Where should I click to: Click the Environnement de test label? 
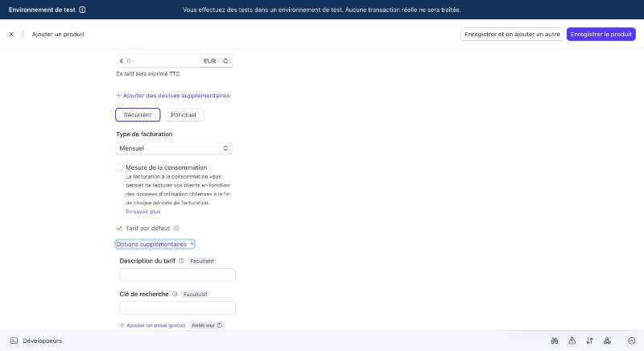pos(42,10)
